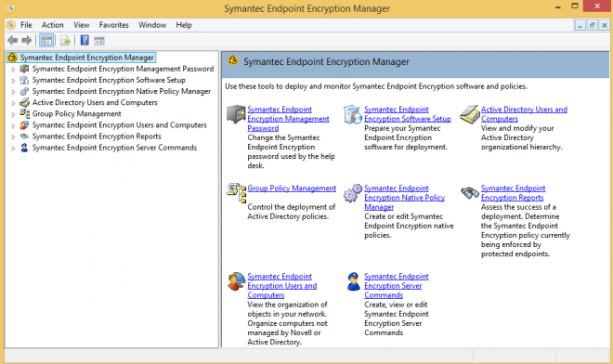Click the gears icon for Native Policy Manager
The image size is (613, 364).
(353, 193)
